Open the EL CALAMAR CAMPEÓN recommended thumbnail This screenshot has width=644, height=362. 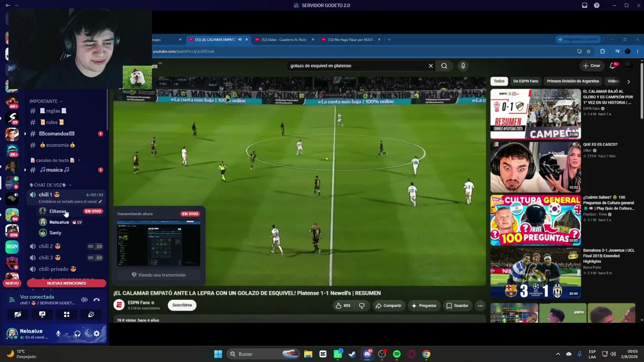(535, 114)
